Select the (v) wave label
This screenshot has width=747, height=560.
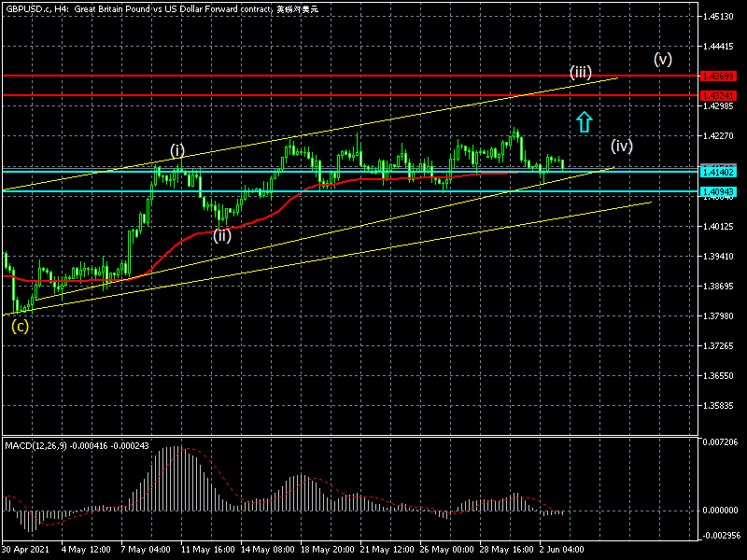(x=663, y=59)
